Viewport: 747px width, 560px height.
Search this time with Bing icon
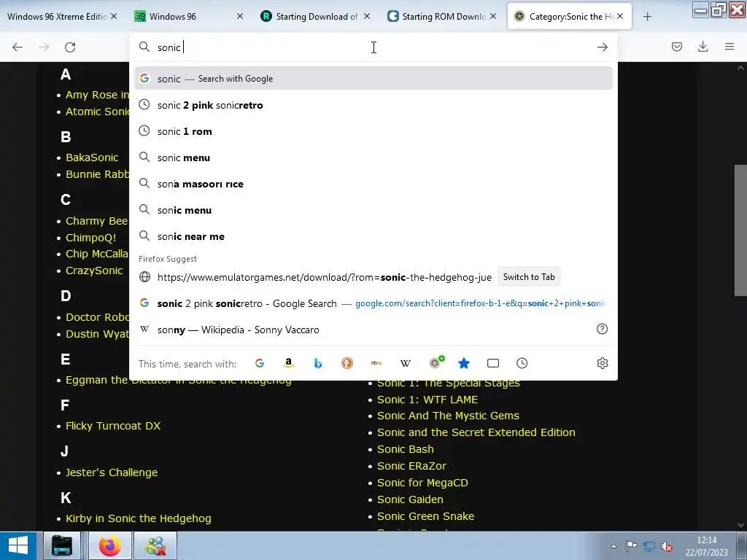click(318, 363)
